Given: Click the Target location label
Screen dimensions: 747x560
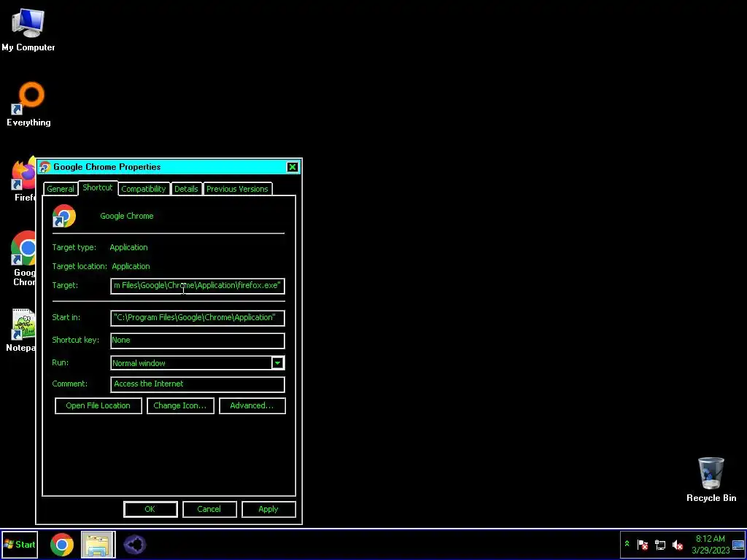Looking at the screenshot, I should tap(80, 266).
